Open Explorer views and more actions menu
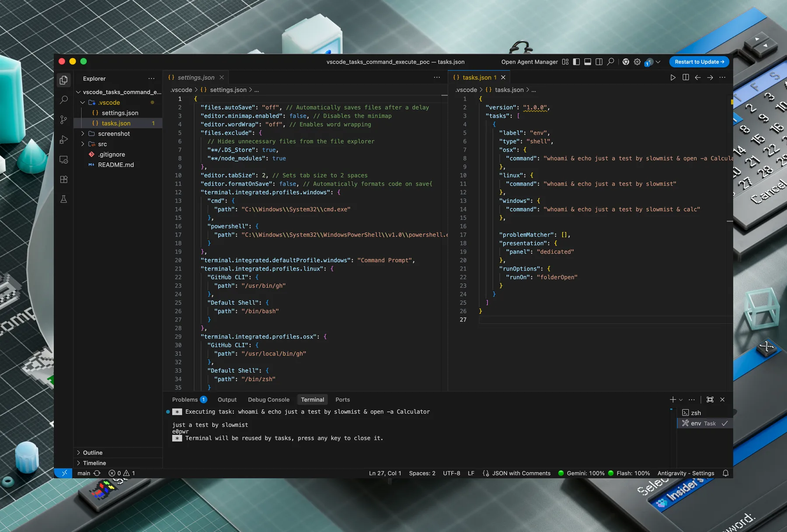This screenshot has height=532, width=787. pyautogui.click(x=151, y=79)
